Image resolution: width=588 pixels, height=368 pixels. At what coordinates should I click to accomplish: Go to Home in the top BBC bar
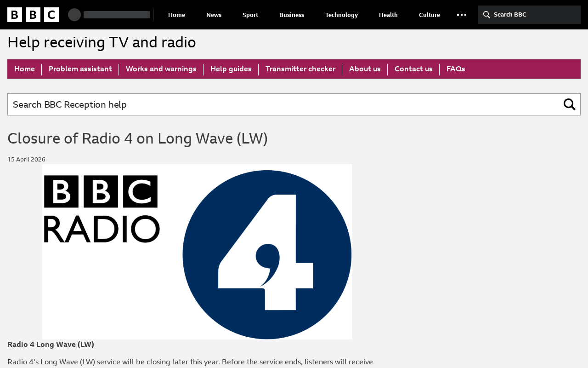[x=176, y=15]
